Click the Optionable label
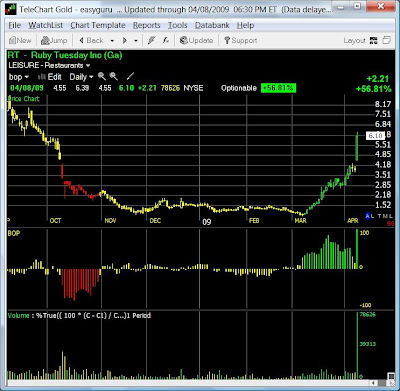 239,88
